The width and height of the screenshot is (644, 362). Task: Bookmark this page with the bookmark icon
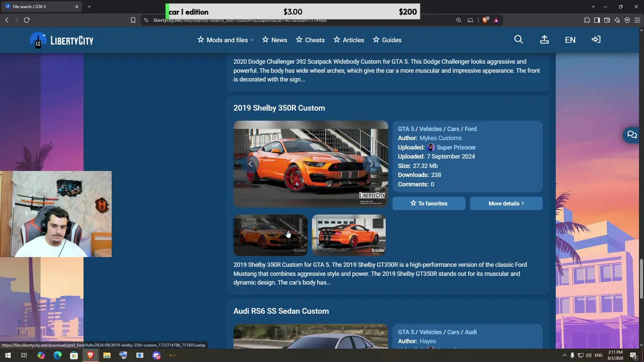(133, 20)
